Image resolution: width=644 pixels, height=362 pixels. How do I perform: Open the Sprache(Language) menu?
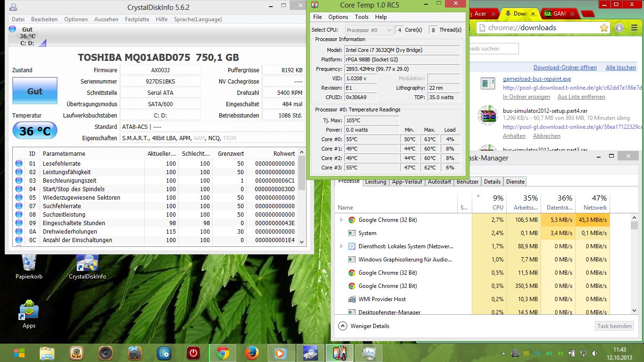[198, 19]
